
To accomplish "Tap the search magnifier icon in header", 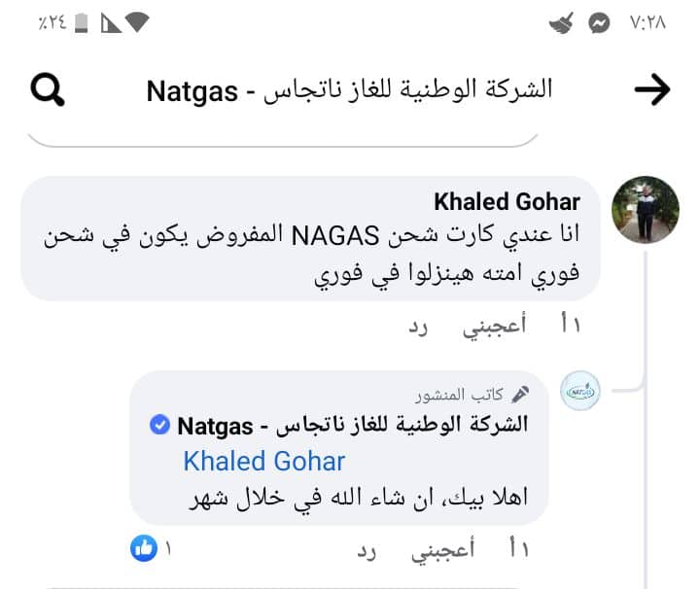I will click(48, 90).
